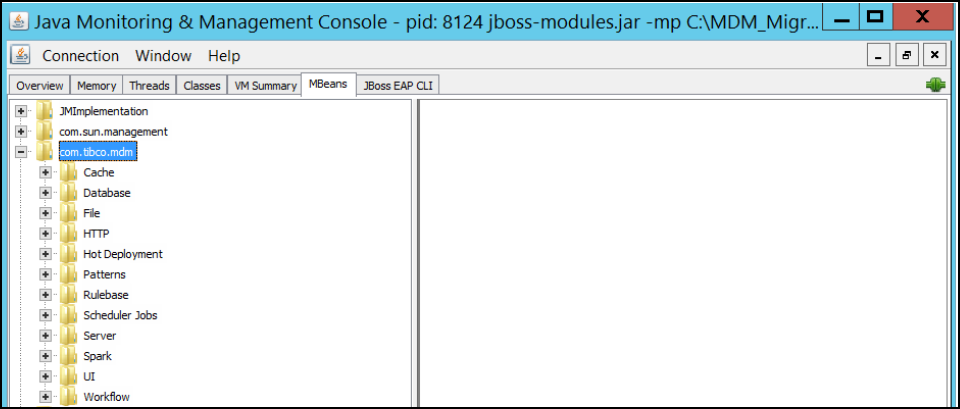Click the com.tibco.mdm folder icon

click(x=45, y=152)
